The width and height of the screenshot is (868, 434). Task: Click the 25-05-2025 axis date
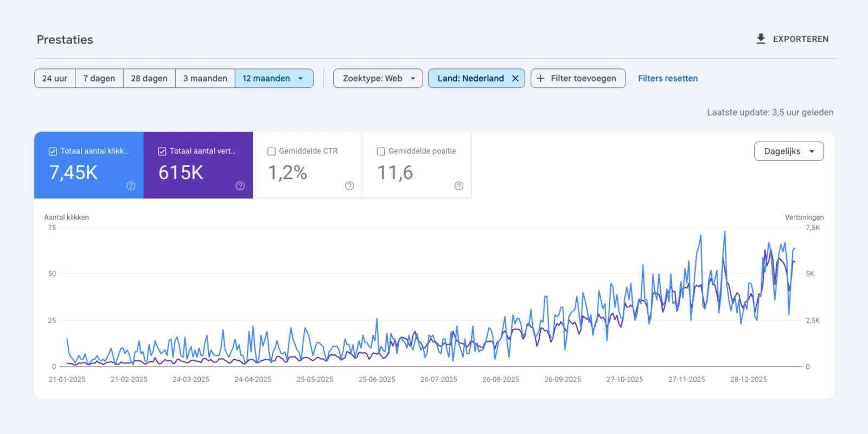(x=315, y=380)
